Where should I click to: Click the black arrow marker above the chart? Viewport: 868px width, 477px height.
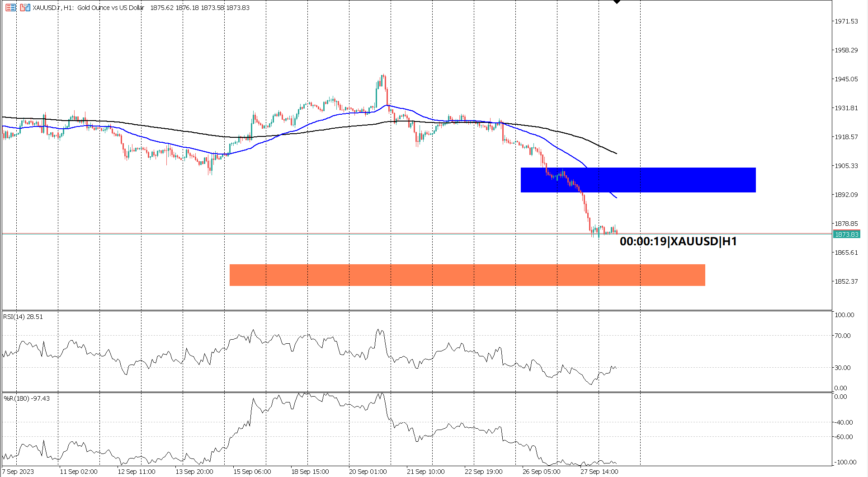pyautogui.click(x=617, y=2)
